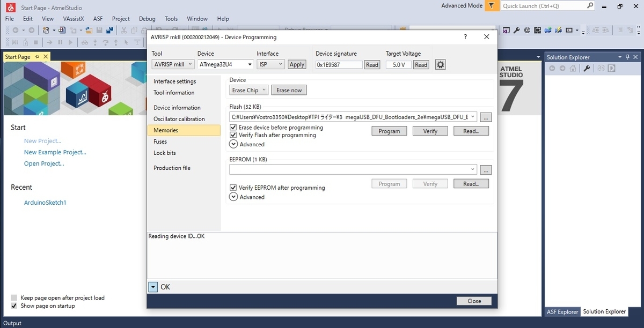644x328 pixels.
Task: Open the Interface dropdown showing ISP
Action: (270, 64)
